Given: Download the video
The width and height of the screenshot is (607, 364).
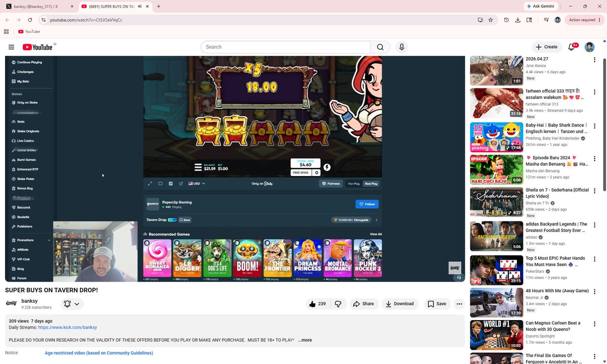Looking at the screenshot, I should (x=400, y=304).
